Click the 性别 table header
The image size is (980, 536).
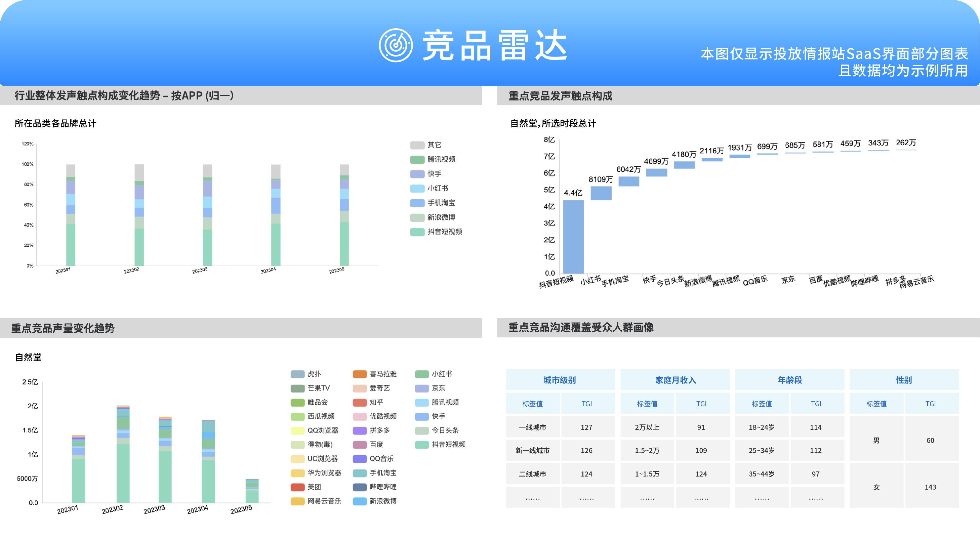click(904, 380)
